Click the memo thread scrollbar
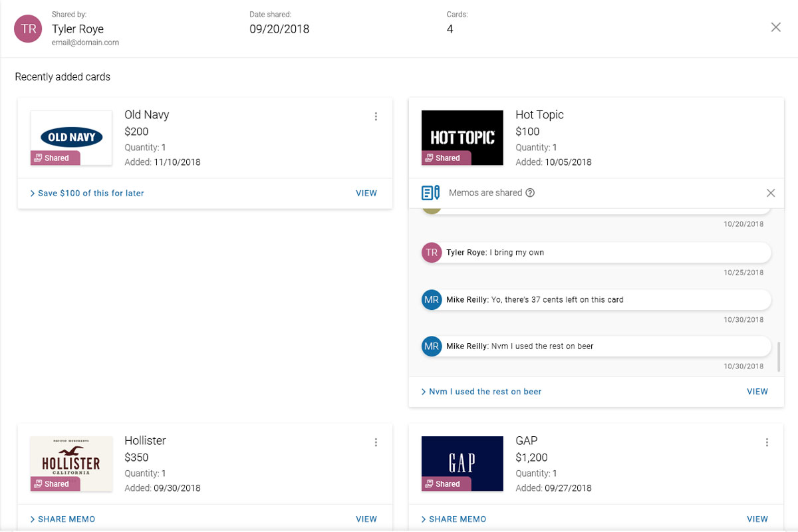 pyautogui.click(x=778, y=356)
